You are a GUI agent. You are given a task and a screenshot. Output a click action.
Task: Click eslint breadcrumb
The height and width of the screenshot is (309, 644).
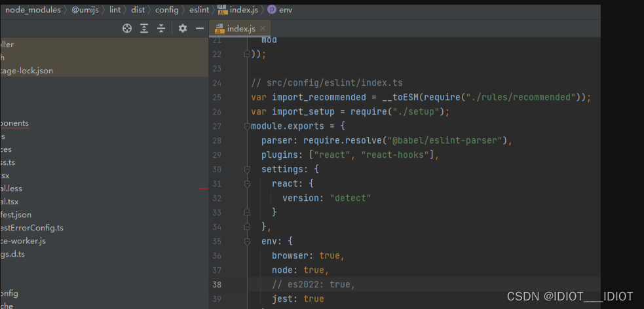199,10
